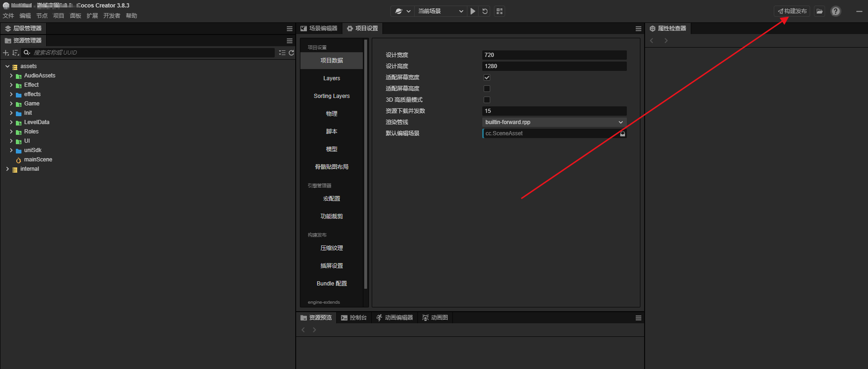The image size is (868, 369).
Task: Click the help question mark icon
Action: coord(836,11)
